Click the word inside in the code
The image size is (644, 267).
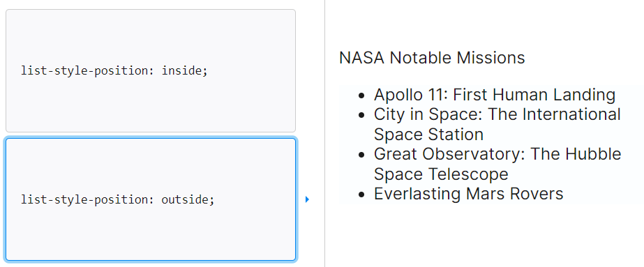point(181,71)
